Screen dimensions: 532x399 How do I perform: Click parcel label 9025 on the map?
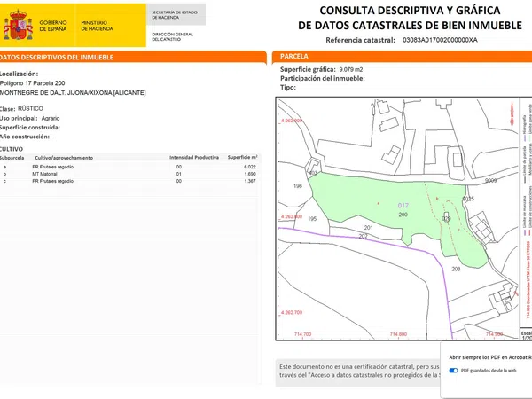coord(468,199)
